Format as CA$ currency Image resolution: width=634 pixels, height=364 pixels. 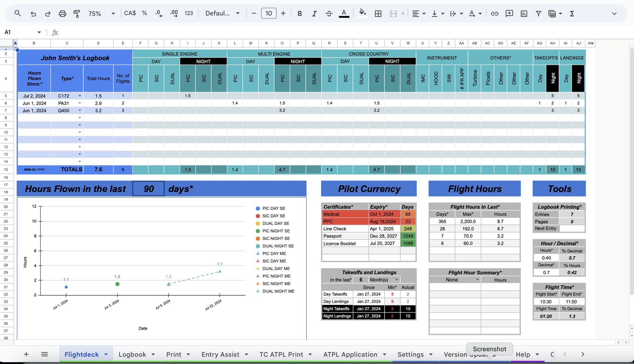click(130, 13)
